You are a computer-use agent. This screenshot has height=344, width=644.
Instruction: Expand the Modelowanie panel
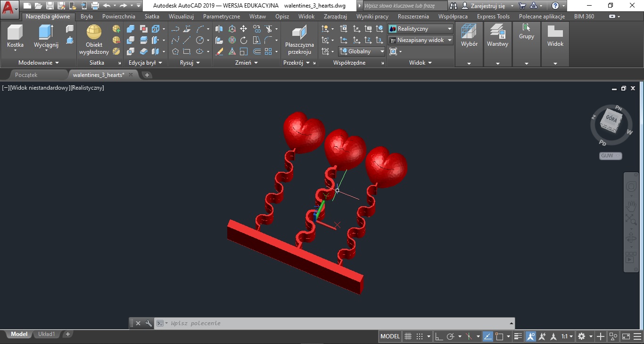click(x=39, y=62)
